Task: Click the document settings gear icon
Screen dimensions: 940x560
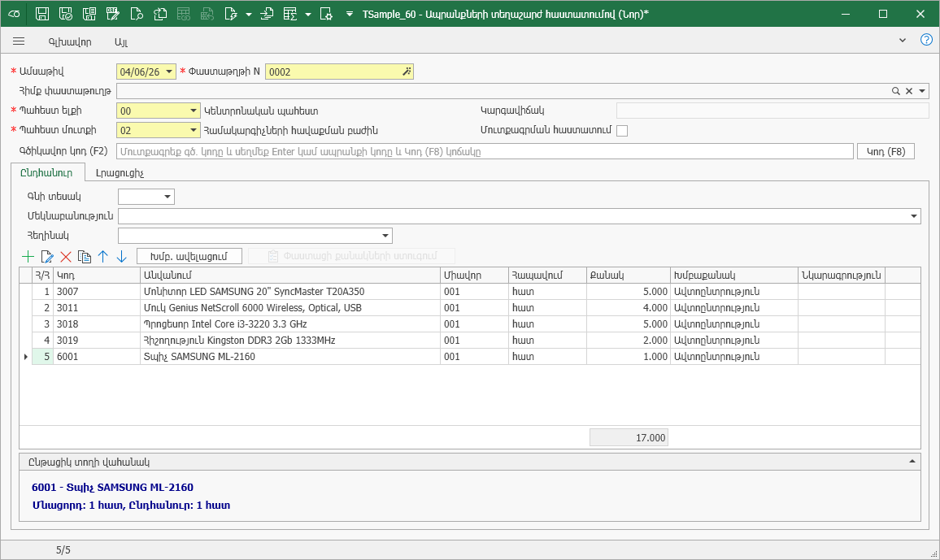Action: pos(326,14)
